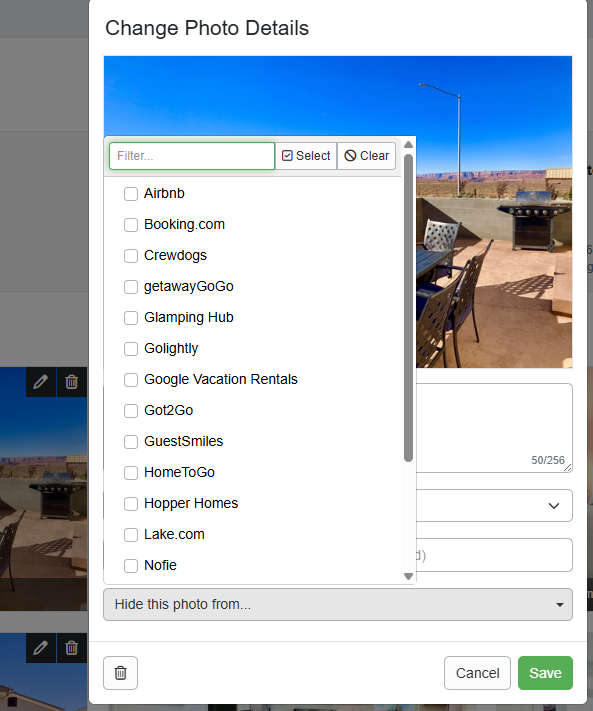Click trash icon on grill photo thumbnail
This screenshot has width=593, height=711.
click(x=72, y=382)
